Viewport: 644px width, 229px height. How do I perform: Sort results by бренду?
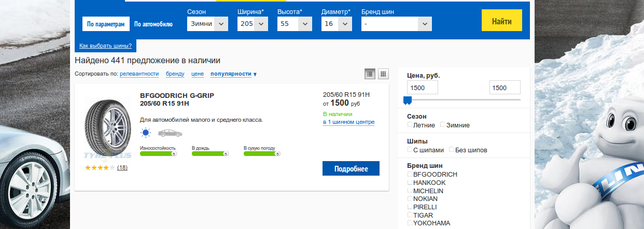(x=175, y=74)
